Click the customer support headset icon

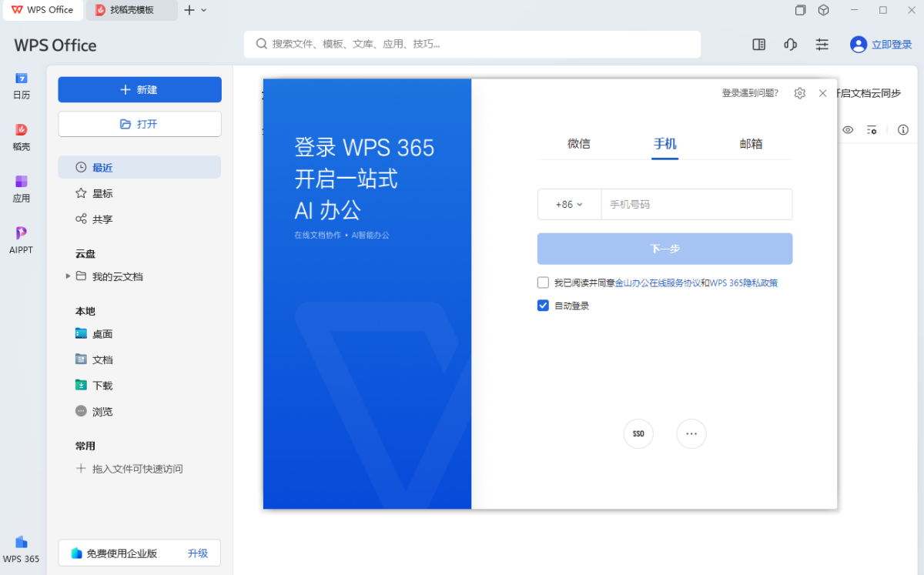[790, 44]
